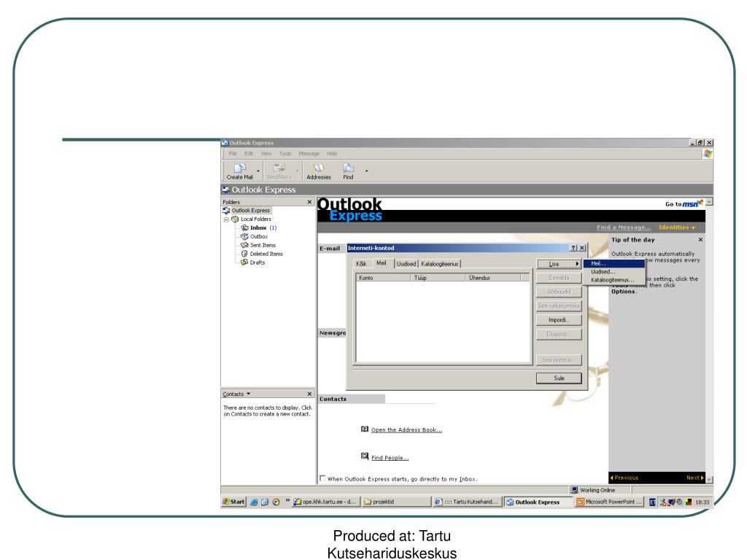This screenshot has width=747, height=560.
Task: Switch to ope.khk.tartu.ee taskbar window
Action: (325, 502)
